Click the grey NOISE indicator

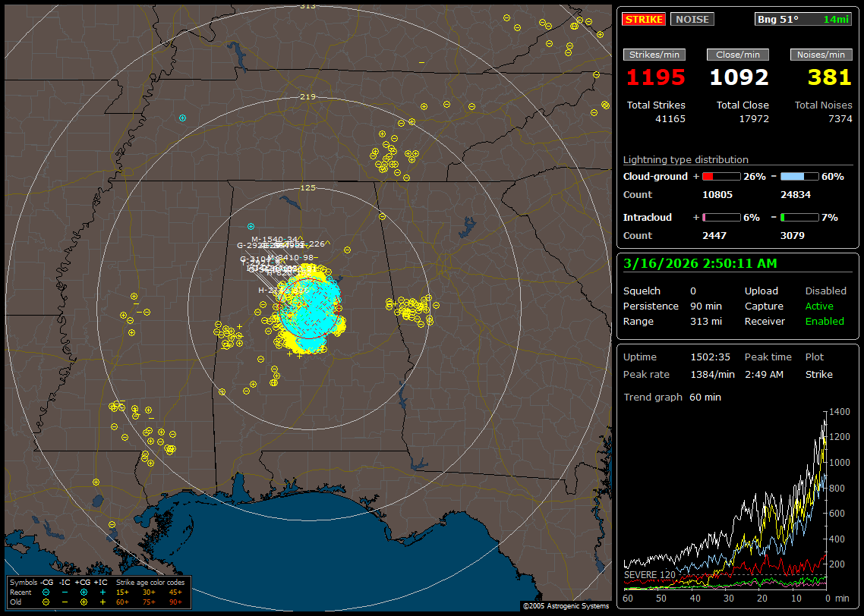(692, 19)
